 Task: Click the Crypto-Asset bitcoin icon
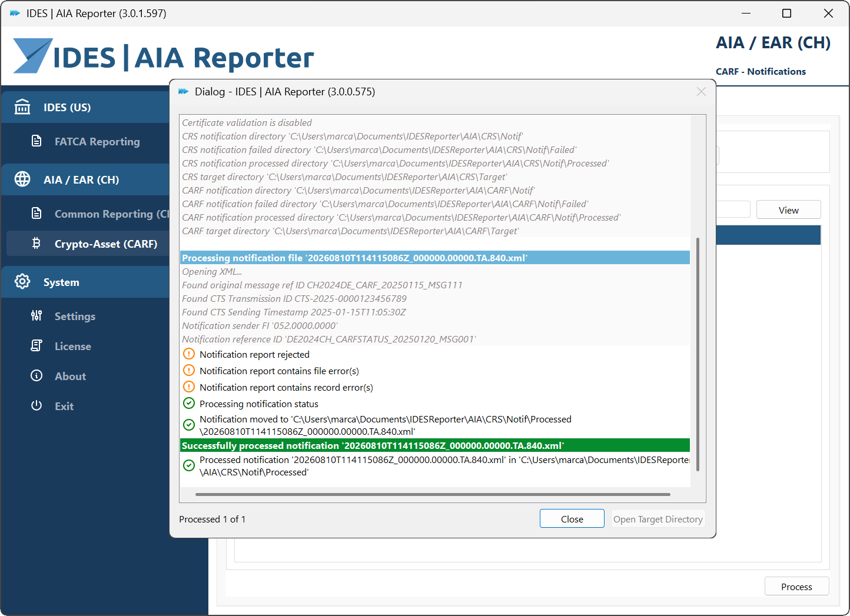(x=36, y=244)
